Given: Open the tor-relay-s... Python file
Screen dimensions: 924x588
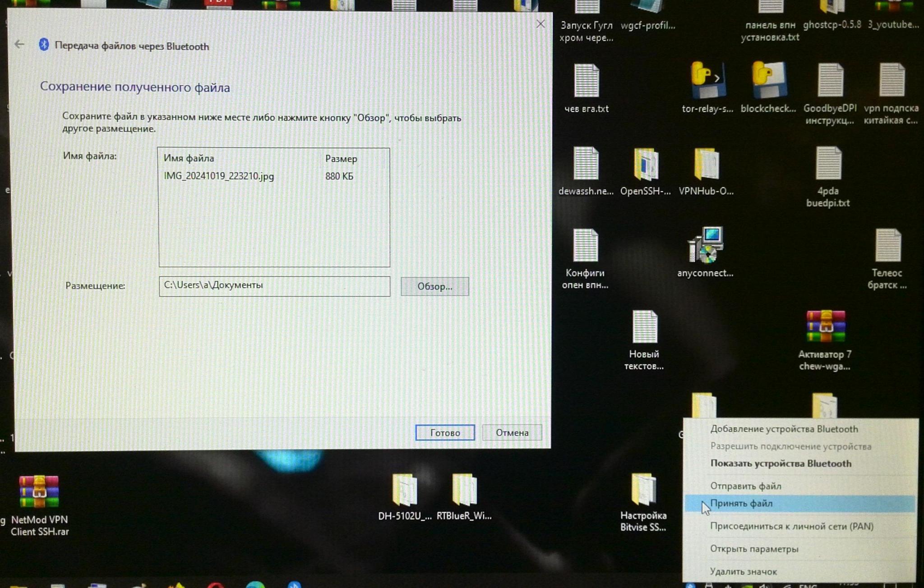Looking at the screenshot, I should point(707,81).
